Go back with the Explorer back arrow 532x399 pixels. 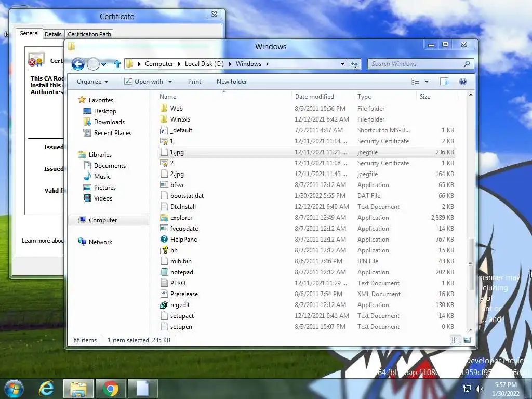tap(78, 64)
